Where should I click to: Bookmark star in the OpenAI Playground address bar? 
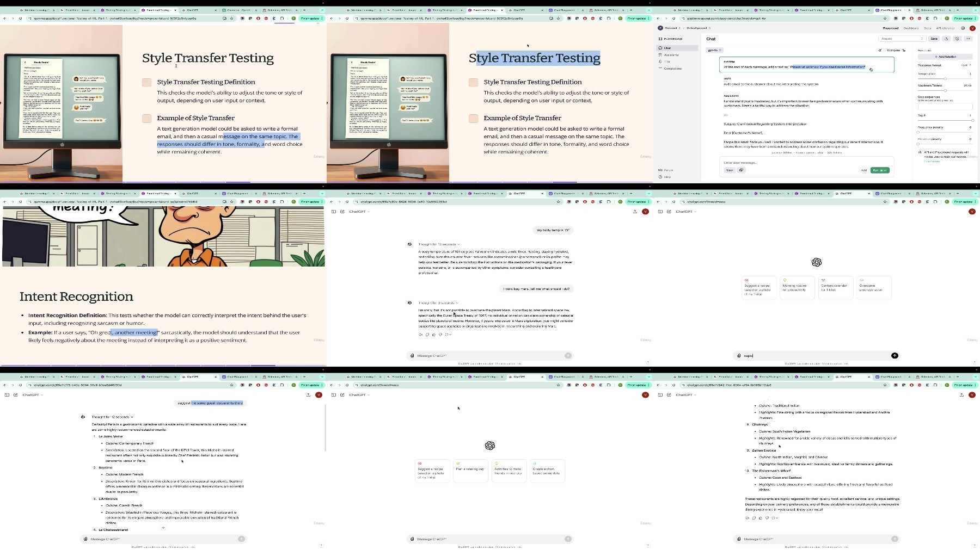(885, 18)
